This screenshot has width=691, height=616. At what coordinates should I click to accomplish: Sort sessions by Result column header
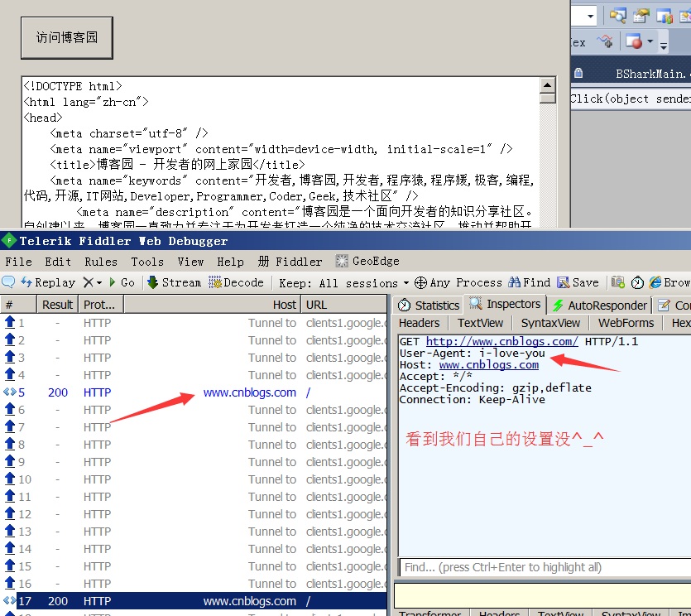pyautogui.click(x=57, y=304)
